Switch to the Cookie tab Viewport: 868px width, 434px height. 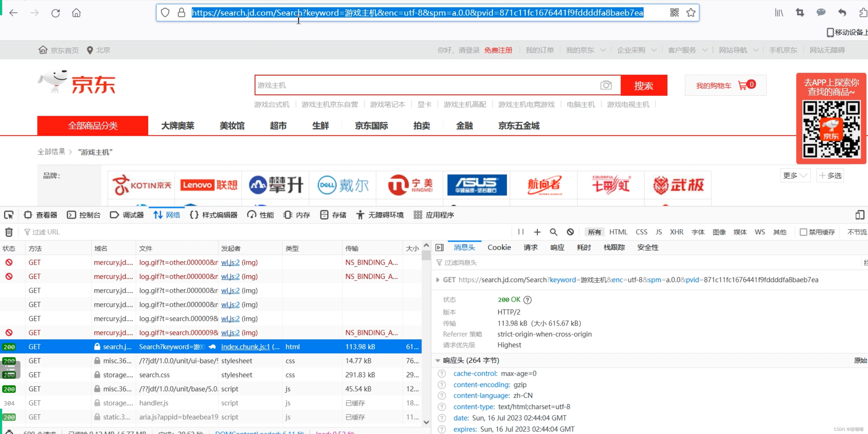(499, 248)
